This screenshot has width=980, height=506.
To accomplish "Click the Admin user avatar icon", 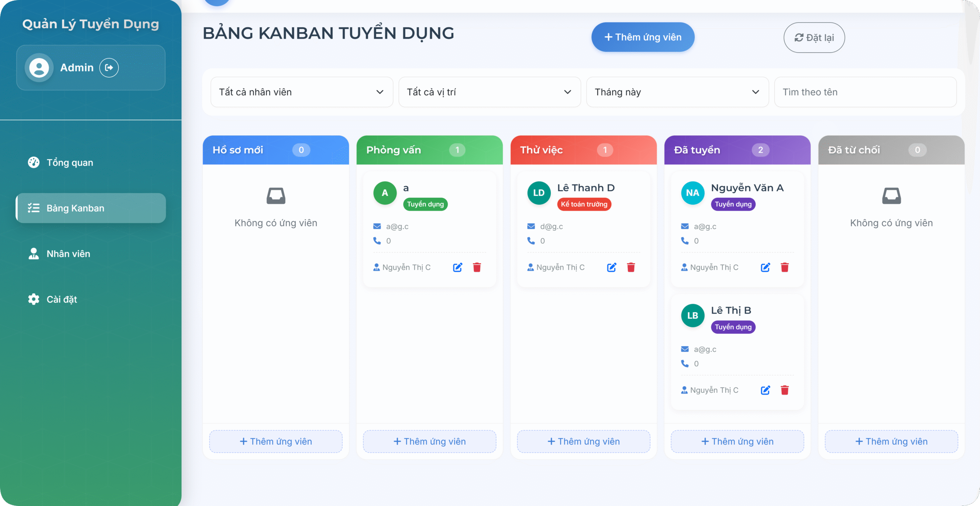I will tap(39, 68).
